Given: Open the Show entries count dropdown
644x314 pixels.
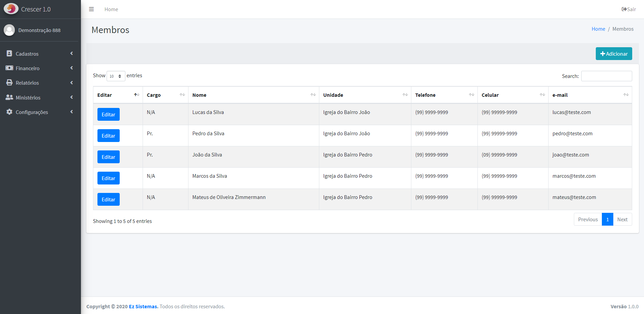Looking at the screenshot, I should tap(116, 76).
